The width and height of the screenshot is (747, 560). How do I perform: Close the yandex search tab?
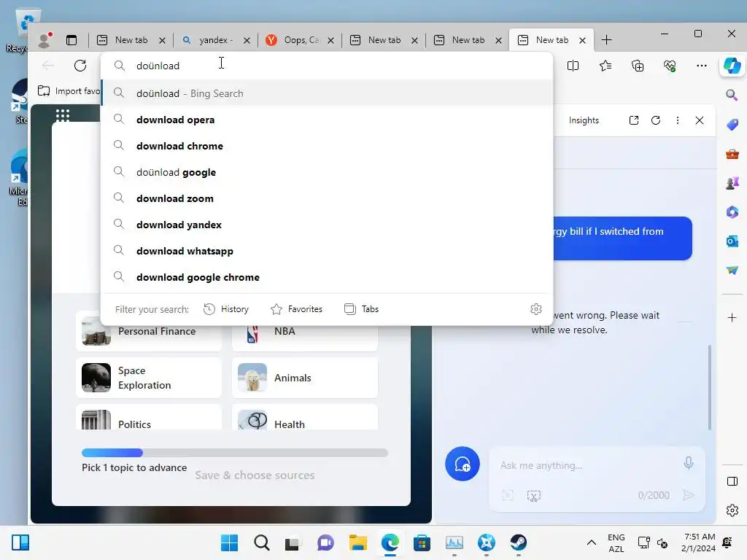(247, 41)
